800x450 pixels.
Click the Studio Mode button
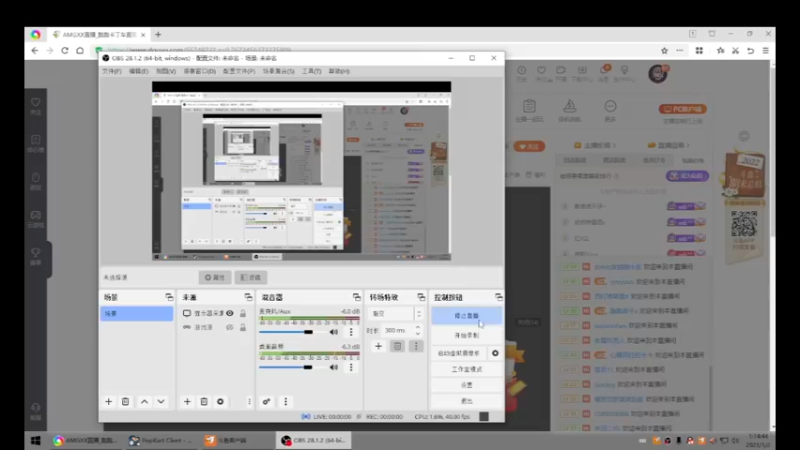[466, 369]
